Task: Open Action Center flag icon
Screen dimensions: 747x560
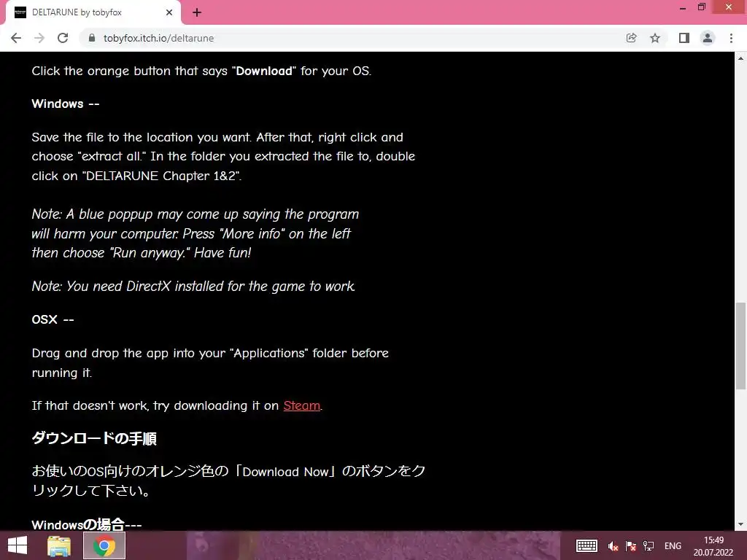Action: [x=631, y=546]
